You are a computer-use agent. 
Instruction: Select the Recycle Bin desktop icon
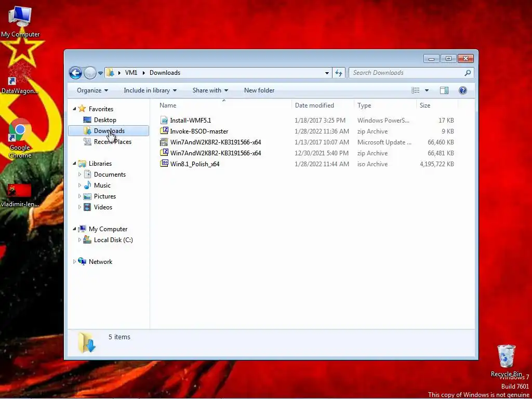[x=506, y=361]
